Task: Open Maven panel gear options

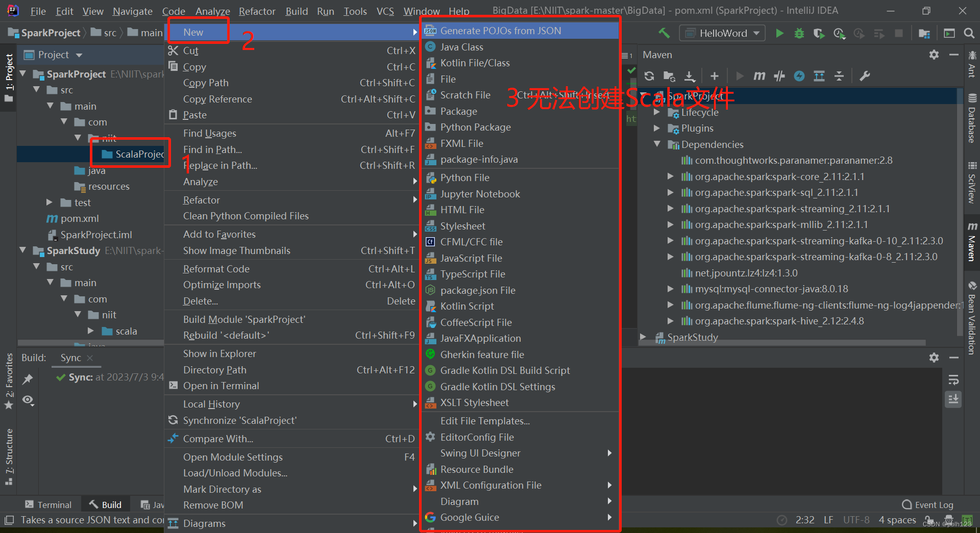Action: [x=934, y=55]
